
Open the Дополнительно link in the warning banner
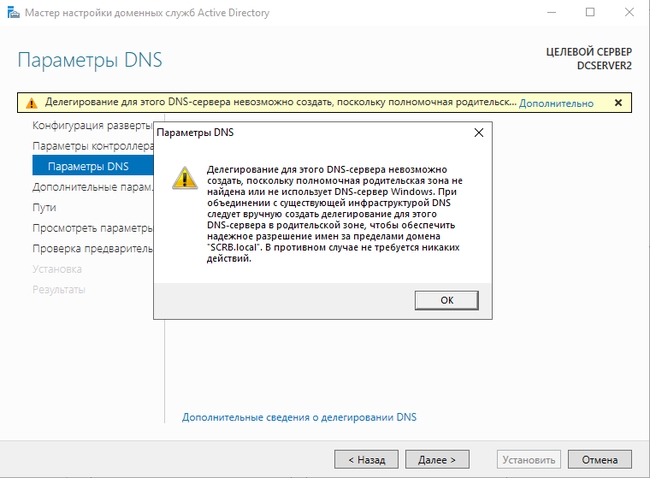(x=556, y=103)
